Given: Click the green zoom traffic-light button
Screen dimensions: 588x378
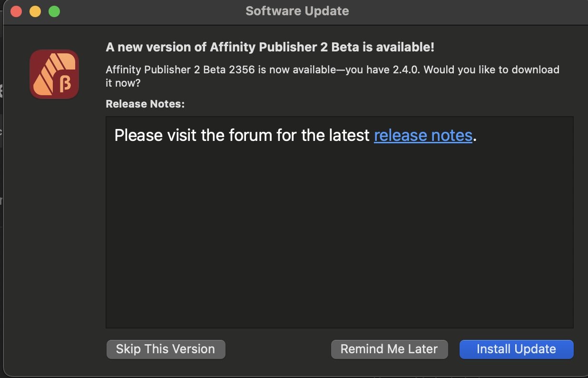Looking at the screenshot, I should coord(54,10).
